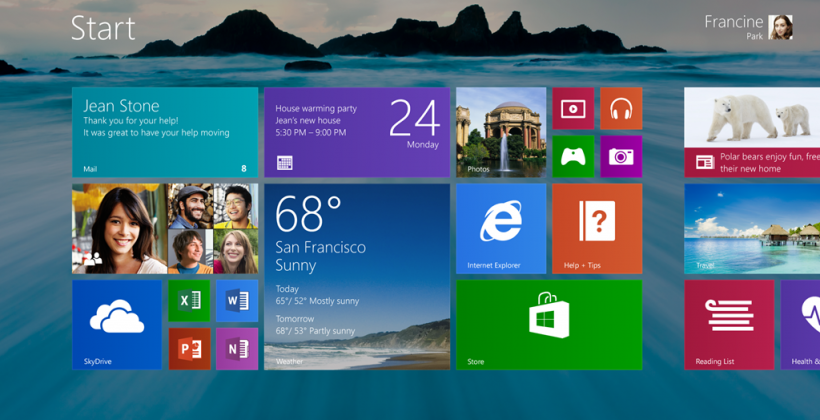This screenshot has height=420, width=820.
Task: Click the Francine Park user name
Action: click(734, 27)
